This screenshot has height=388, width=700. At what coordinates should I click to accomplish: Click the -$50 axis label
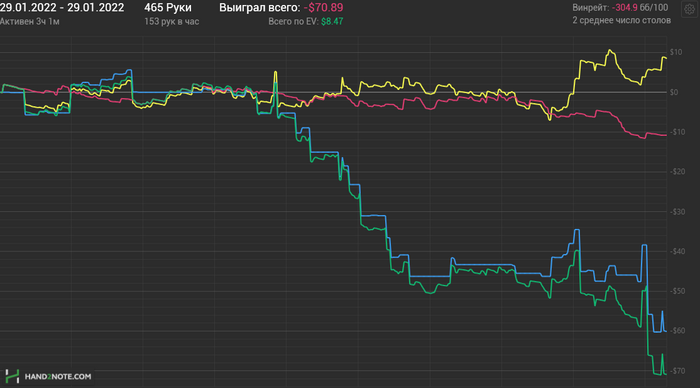coord(677,291)
